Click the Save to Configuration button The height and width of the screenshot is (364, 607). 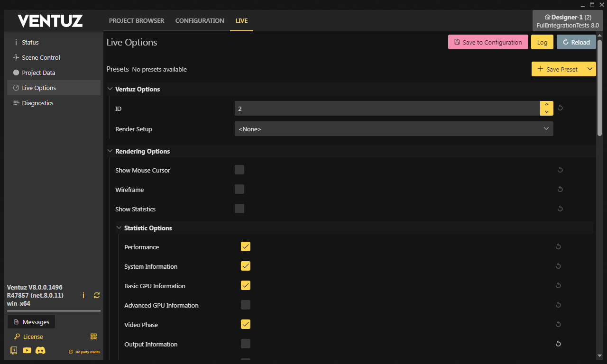pyautogui.click(x=488, y=42)
